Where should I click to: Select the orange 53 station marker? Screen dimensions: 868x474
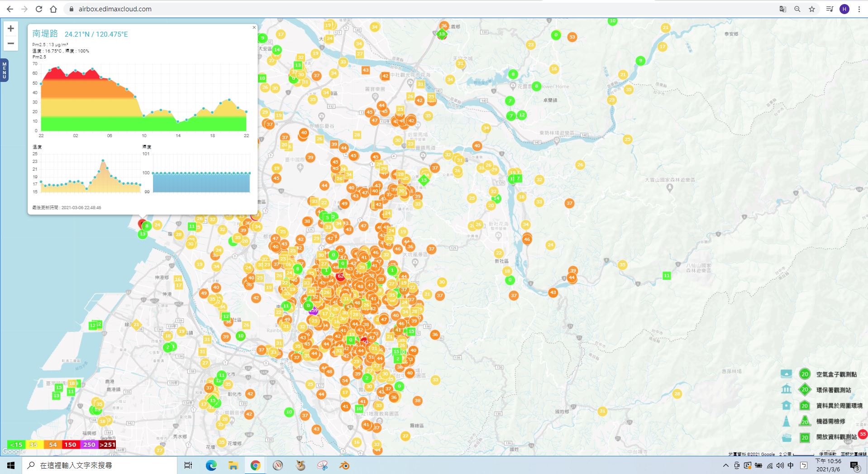572,37
